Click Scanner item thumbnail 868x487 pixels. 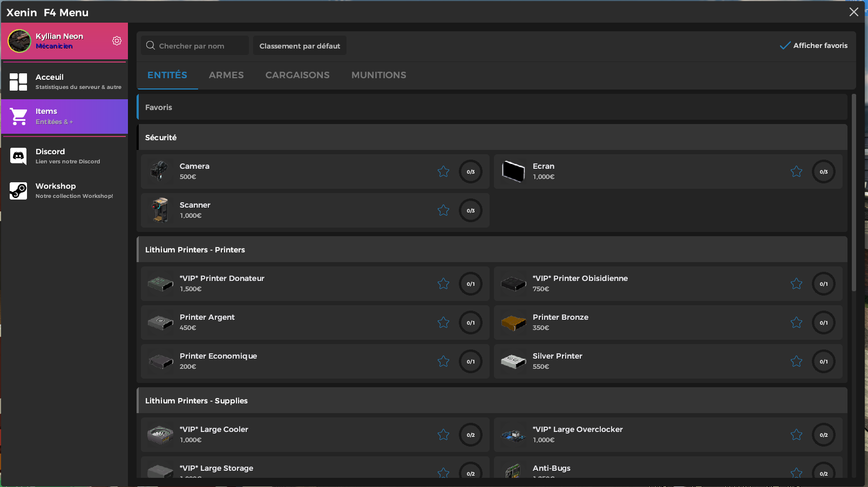click(x=160, y=210)
